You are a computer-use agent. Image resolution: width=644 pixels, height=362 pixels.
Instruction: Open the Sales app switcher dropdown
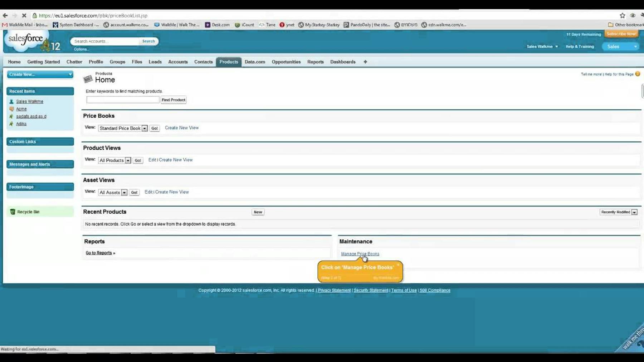(x=621, y=46)
